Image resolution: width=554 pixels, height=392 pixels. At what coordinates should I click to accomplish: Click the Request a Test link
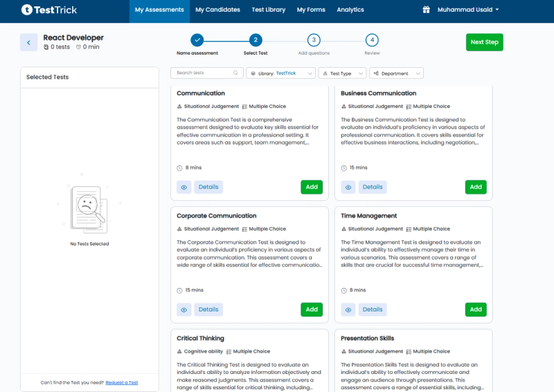122,382
